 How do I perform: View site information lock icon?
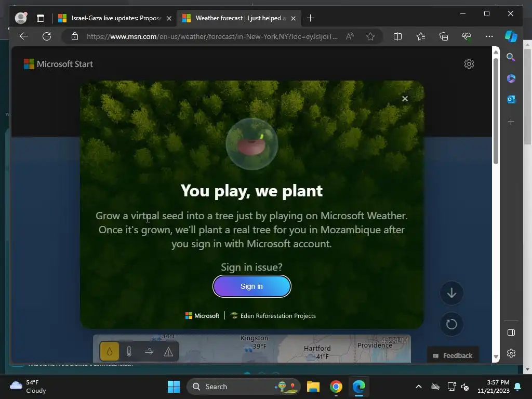tap(75, 36)
